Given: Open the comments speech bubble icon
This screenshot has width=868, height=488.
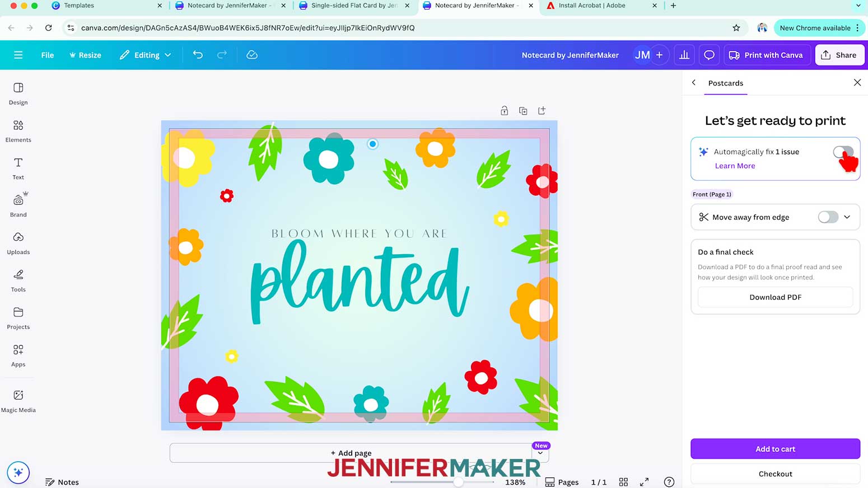Looking at the screenshot, I should [x=709, y=55].
